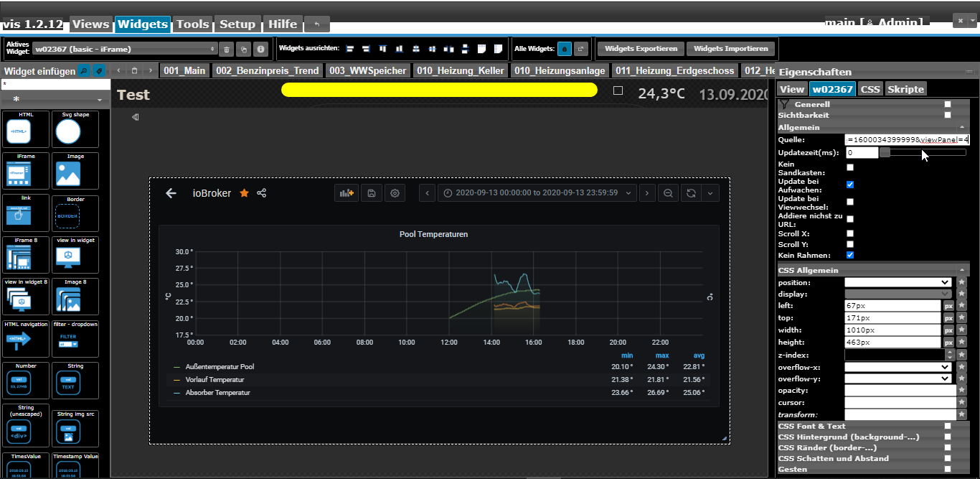Save the Grafana dashboard via disk icon
This screenshot has height=479, width=980.
[x=372, y=193]
